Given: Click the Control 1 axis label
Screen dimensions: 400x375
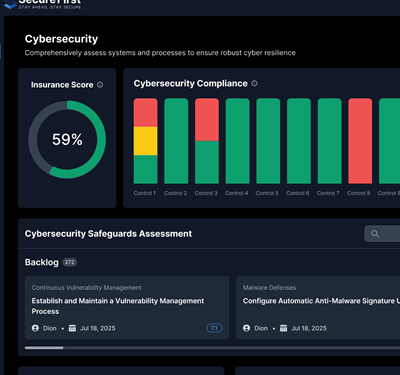Looking at the screenshot, I should click(x=145, y=193).
